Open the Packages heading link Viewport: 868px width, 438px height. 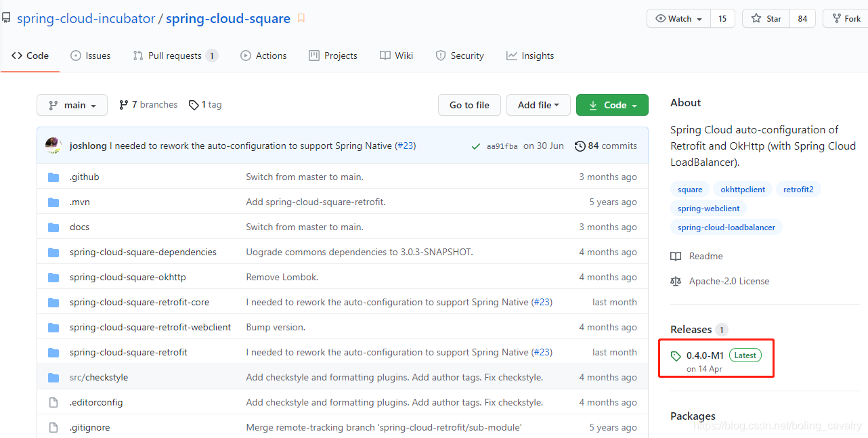(693, 416)
